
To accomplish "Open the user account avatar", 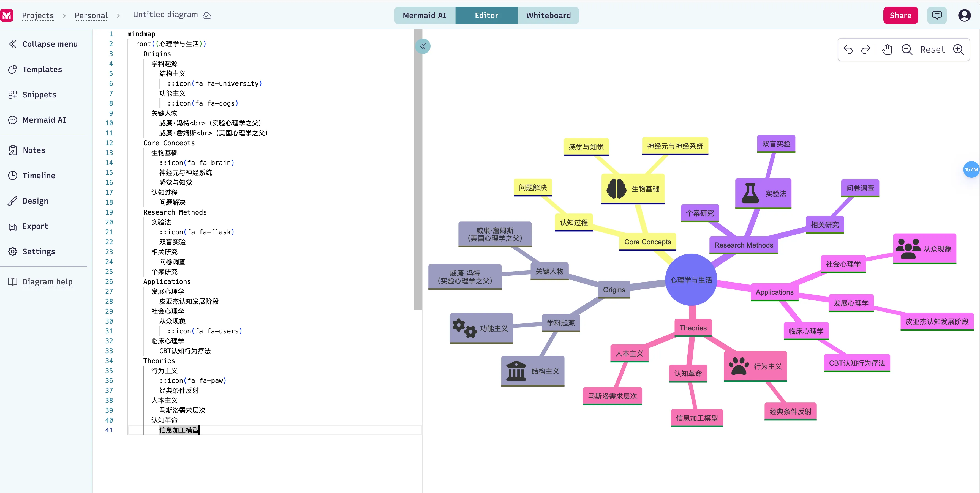I will (964, 15).
